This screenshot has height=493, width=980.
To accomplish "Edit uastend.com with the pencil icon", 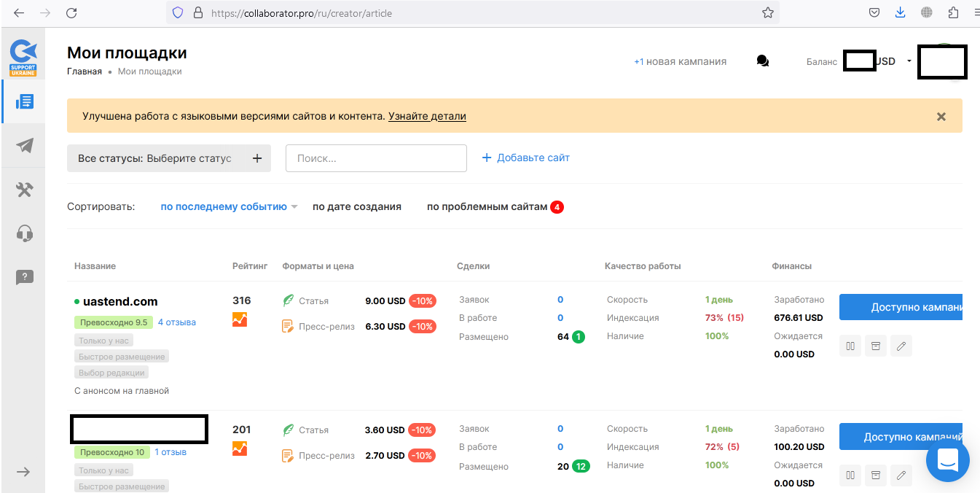I will coord(901,346).
